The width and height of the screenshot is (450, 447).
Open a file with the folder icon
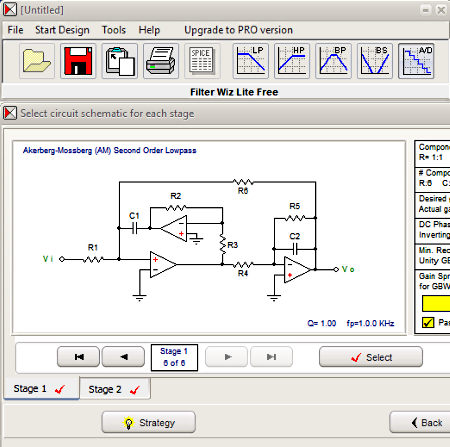(x=37, y=61)
